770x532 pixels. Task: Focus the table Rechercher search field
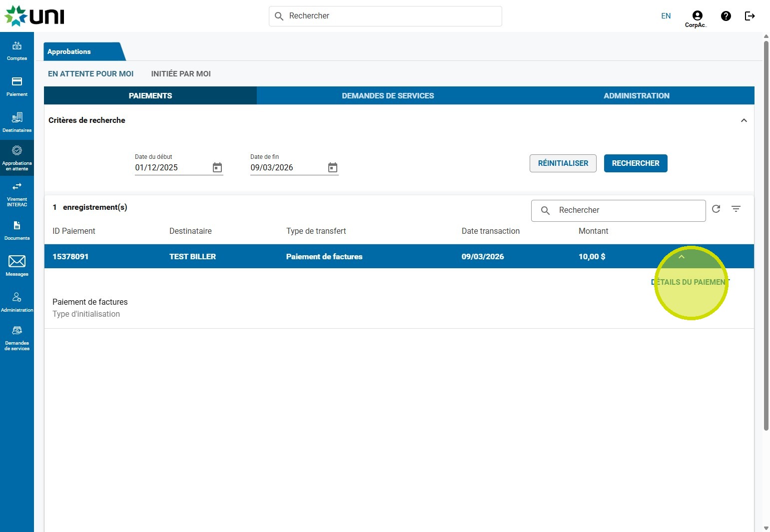(x=619, y=210)
